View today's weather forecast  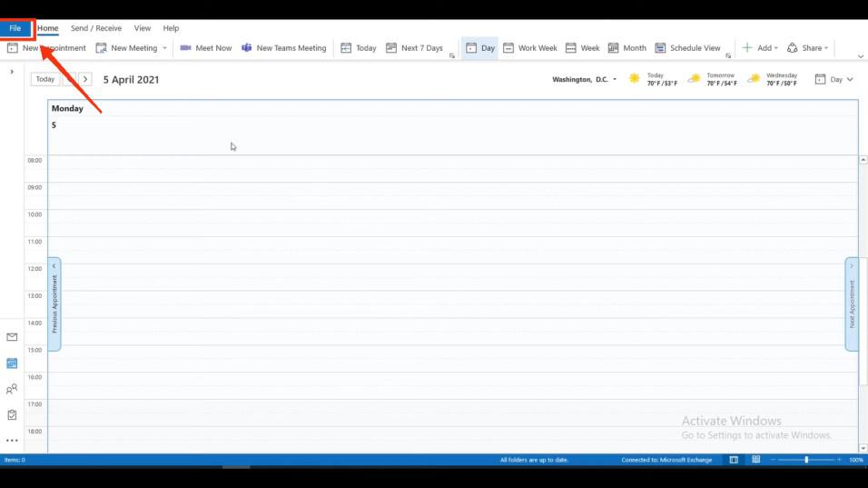click(x=653, y=79)
